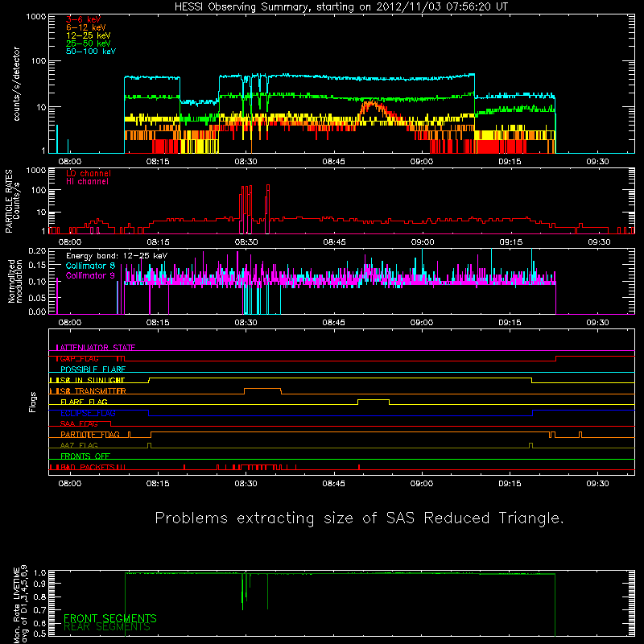Click the counts/s/detector axis label
644x644 pixels.
[16, 84]
